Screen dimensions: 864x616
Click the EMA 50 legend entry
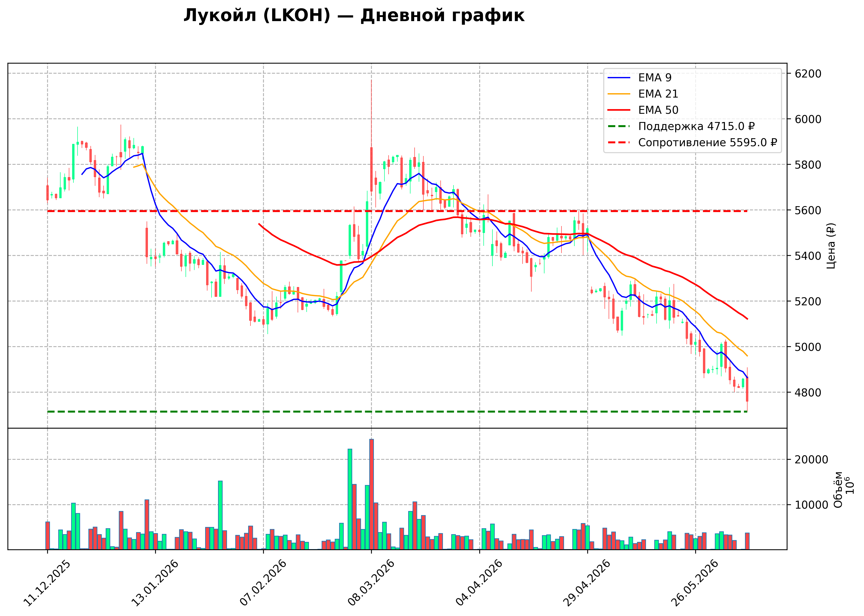click(643, 110)
